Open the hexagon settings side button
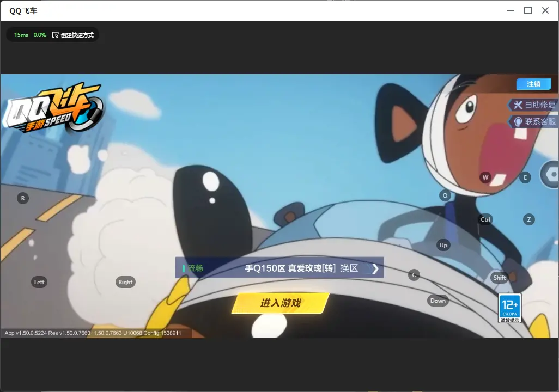 click(x=550, y=175)
